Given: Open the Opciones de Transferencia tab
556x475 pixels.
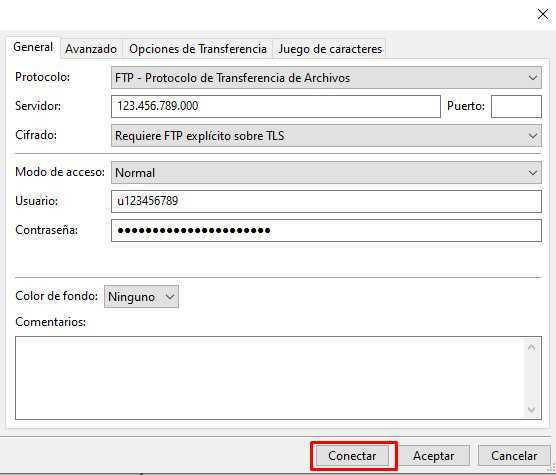Looking at the screenshot, I should pos(198,49).
